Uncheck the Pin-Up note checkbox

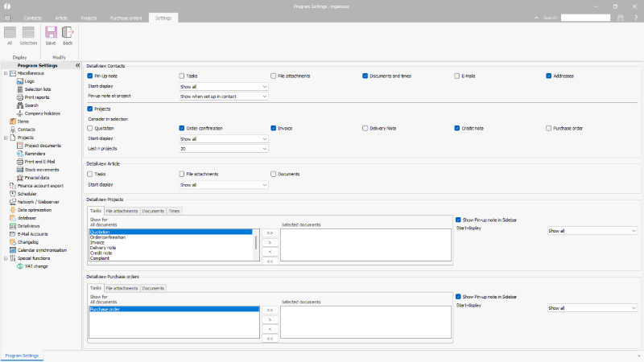pyautogui.click(x=90, y=76)
